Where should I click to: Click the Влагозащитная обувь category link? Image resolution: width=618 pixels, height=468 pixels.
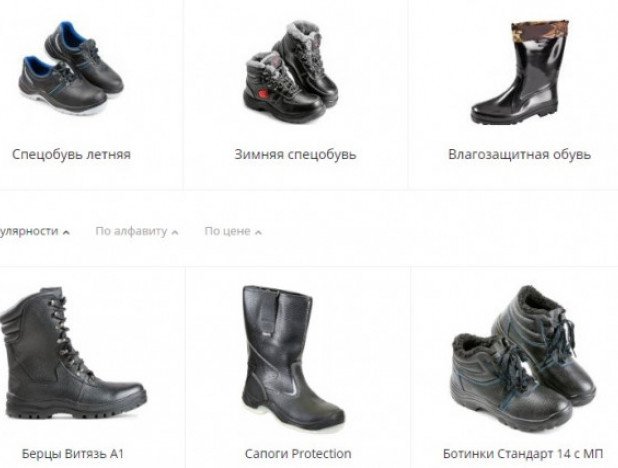click(519, 154)
